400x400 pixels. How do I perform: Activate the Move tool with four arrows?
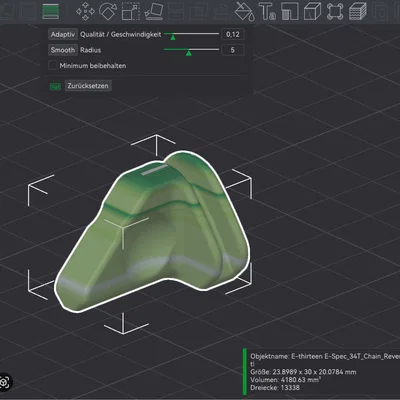click(x=85, y=11)
